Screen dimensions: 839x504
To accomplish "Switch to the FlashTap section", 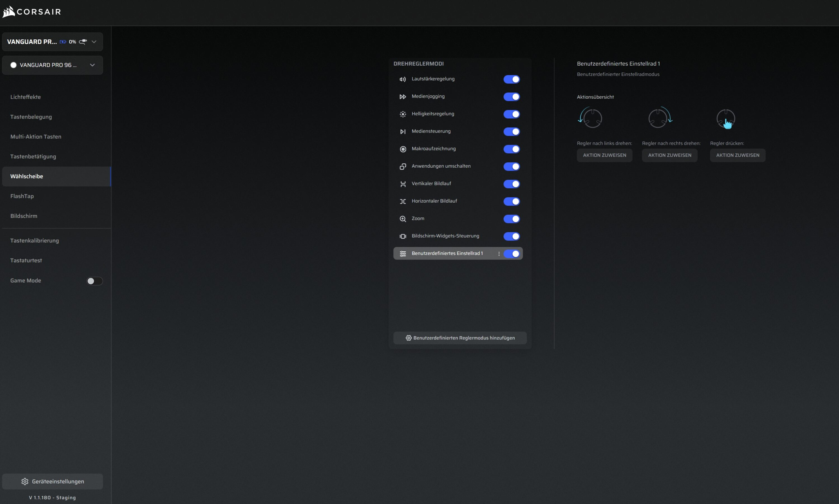I will click(x=22, y=196).
